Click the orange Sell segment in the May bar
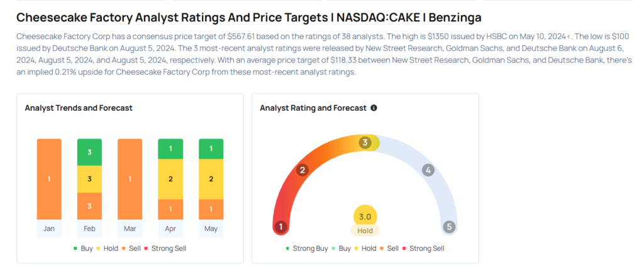Viewport: 644px width, 267px height. point(211,210)
